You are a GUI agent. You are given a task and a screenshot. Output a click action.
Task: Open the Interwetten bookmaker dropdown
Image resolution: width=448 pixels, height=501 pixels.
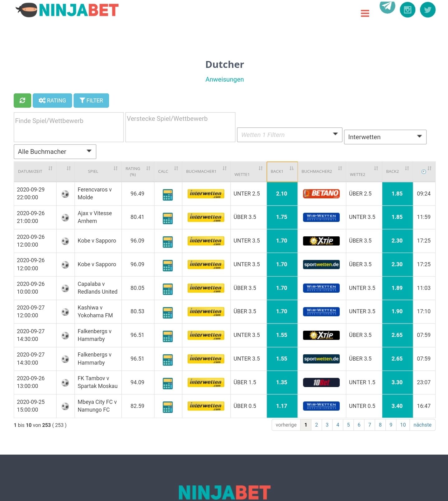[x=385, y=137]
